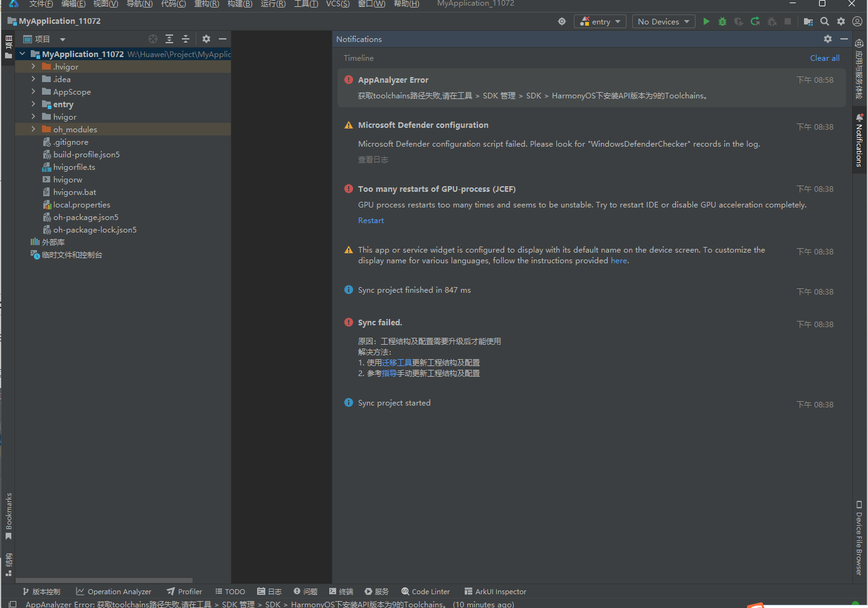Click the AppAnalyzer Error notification entry
Screen dimensions: 868x608
tap(591, 88)
